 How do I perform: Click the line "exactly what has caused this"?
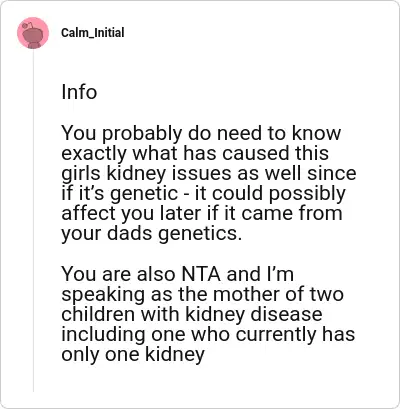pos(195,153)
